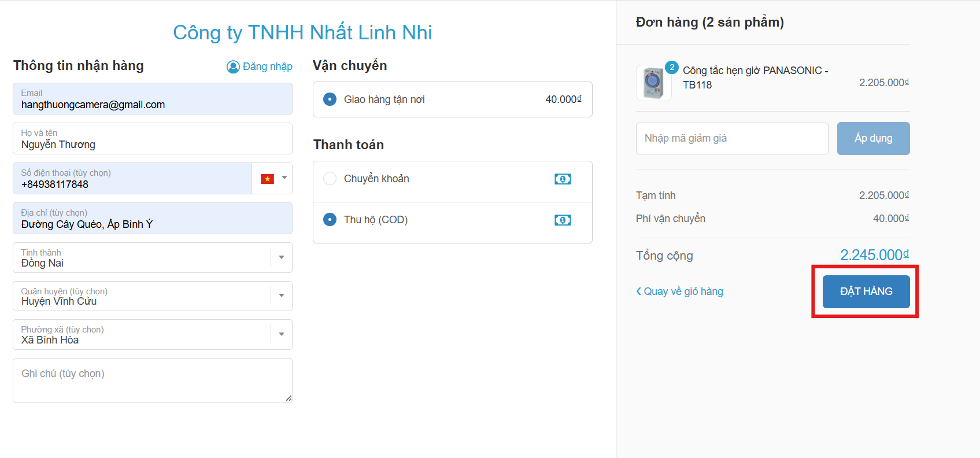The height and width of the screenshot is (458, 980).
Task: Click the quantity badge on product image
Action: click(x=672, y=68)
